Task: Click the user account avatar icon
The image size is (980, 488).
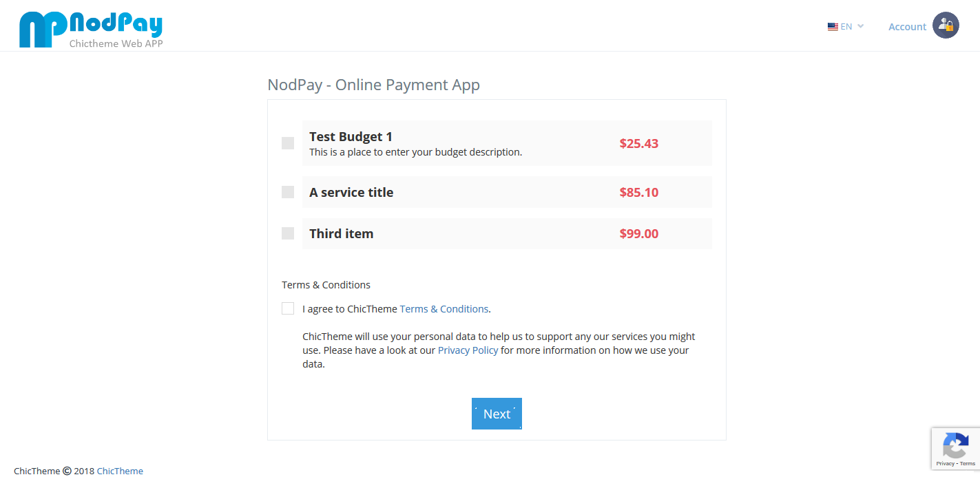Action: [946, 25]
